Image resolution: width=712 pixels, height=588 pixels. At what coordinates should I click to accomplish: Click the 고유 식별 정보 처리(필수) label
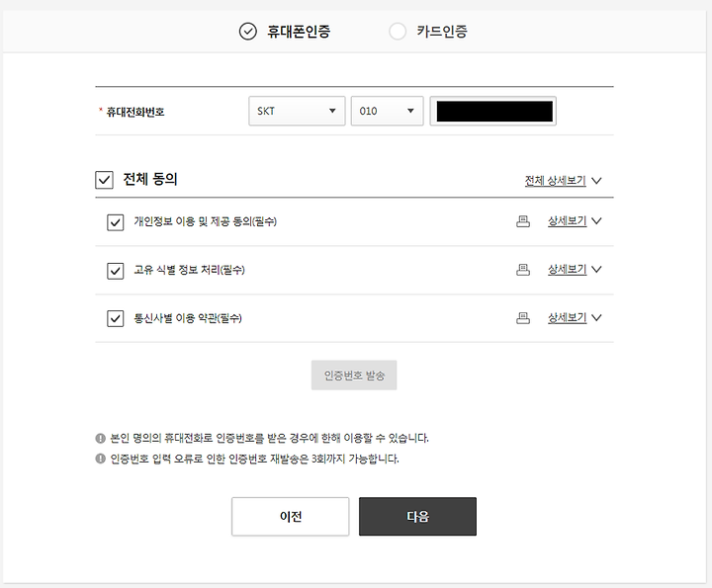coord(189,270)
